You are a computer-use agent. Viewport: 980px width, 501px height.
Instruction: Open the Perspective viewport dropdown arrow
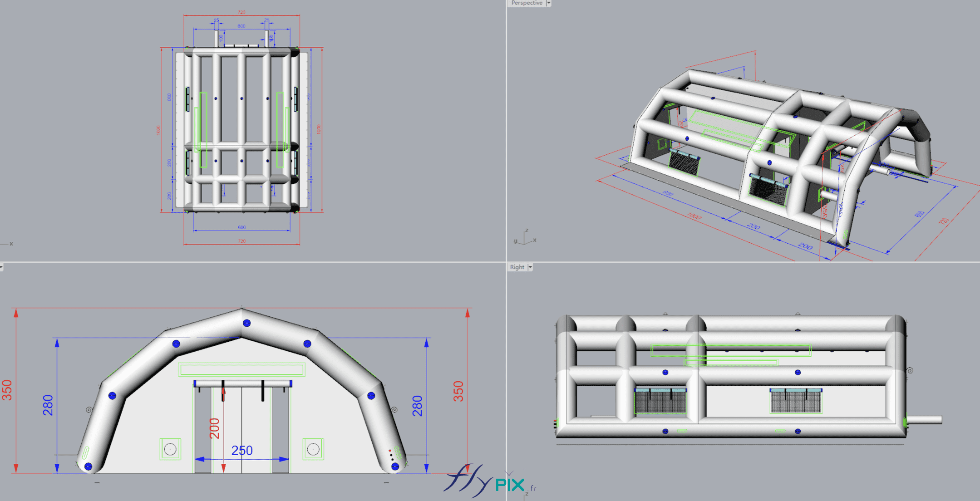(x=549, y=3)
